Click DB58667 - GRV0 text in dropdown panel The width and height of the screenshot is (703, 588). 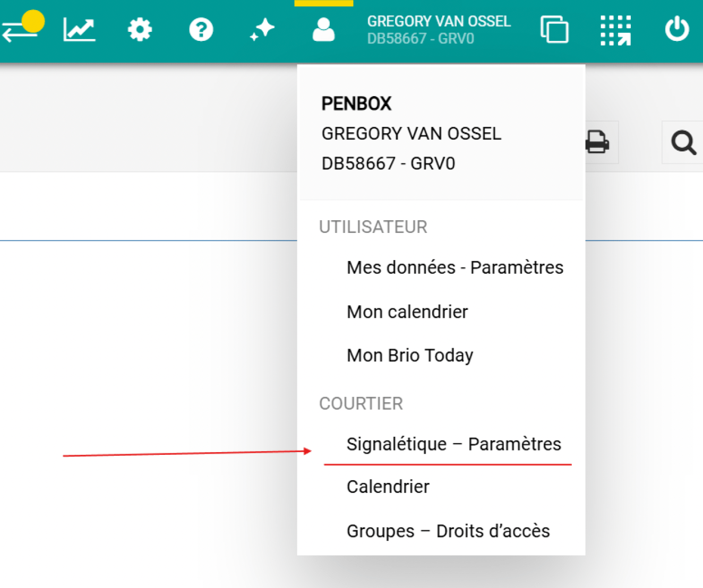[x=388, y=163]
